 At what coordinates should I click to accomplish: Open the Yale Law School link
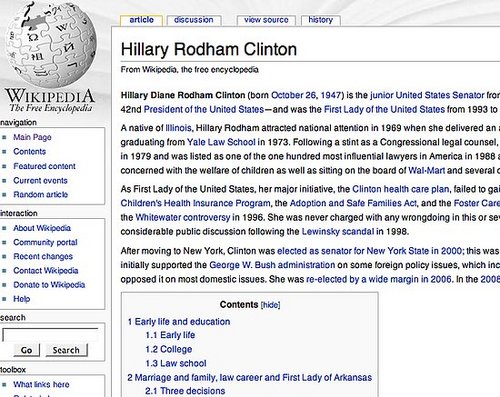pyautogui.click(x=221, y=142)
